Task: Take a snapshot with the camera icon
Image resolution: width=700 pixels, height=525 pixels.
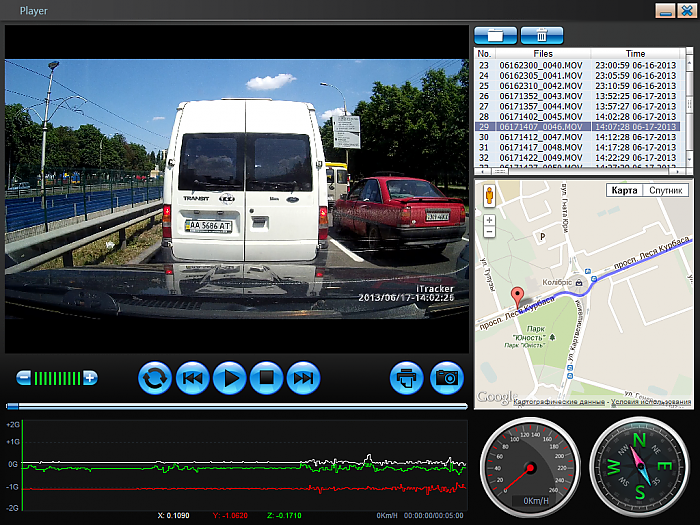Action: [x=447, y=378]
